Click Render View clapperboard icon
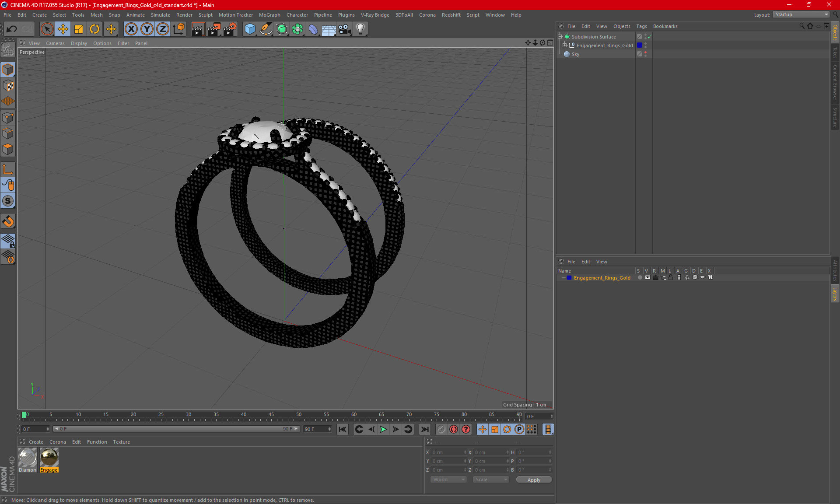Image resolution: width=840 pixels, height=504 pixels. tap(198, 29)
